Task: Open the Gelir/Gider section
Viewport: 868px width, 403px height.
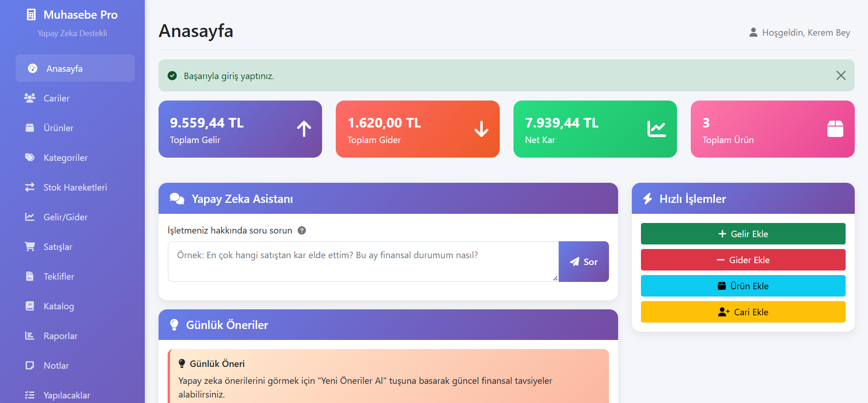Action: tap(65, 217)
